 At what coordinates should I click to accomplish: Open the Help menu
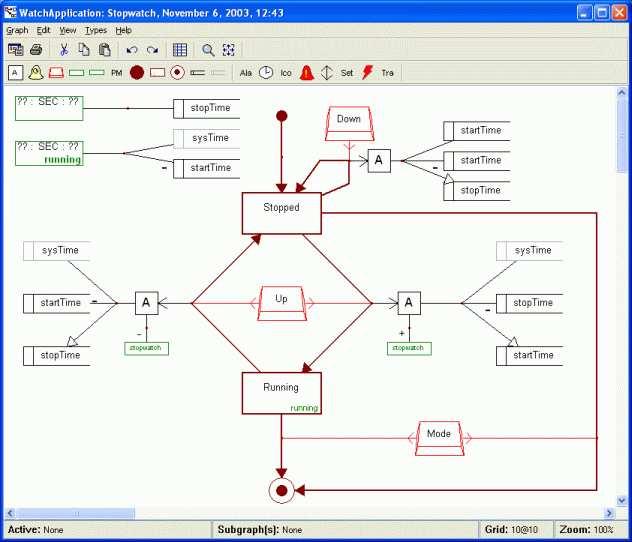[x=123, y=31]
